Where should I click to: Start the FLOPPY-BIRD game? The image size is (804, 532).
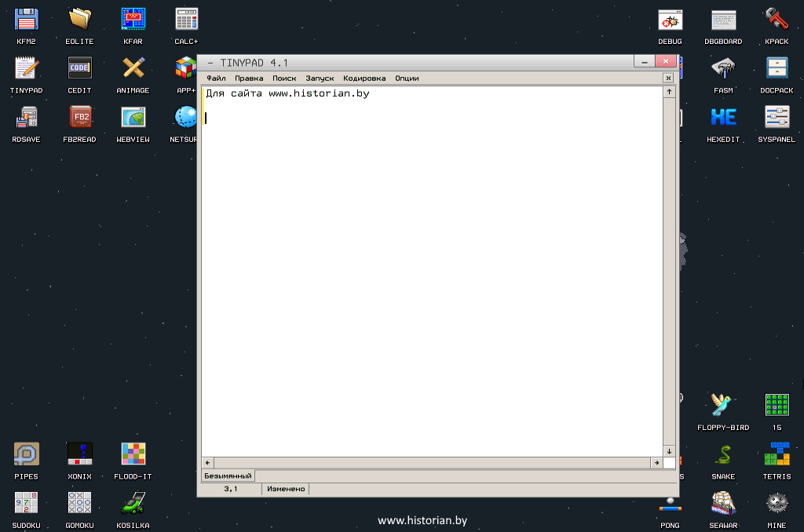tap(723, 406)
